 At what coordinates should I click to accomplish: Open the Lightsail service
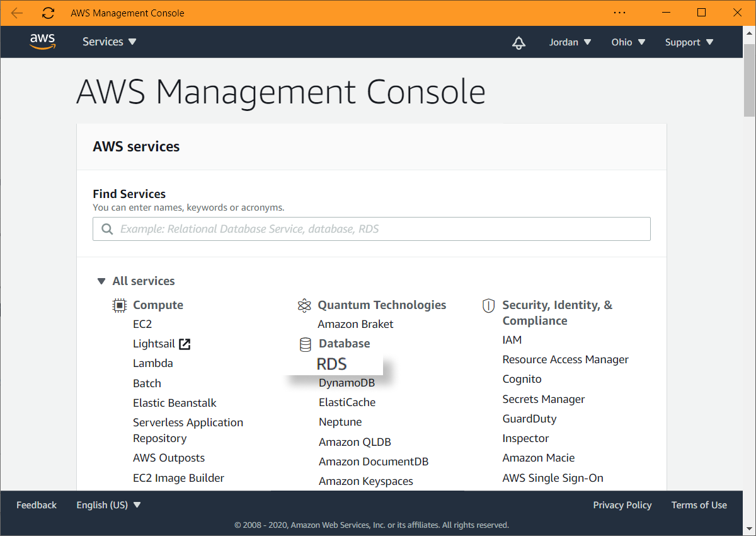pyautogui.click(x=154, y=344)
